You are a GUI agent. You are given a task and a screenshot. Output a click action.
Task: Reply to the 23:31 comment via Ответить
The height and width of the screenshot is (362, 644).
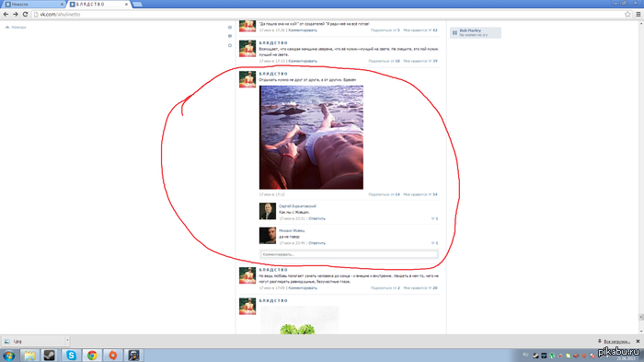tap(316, 218)
